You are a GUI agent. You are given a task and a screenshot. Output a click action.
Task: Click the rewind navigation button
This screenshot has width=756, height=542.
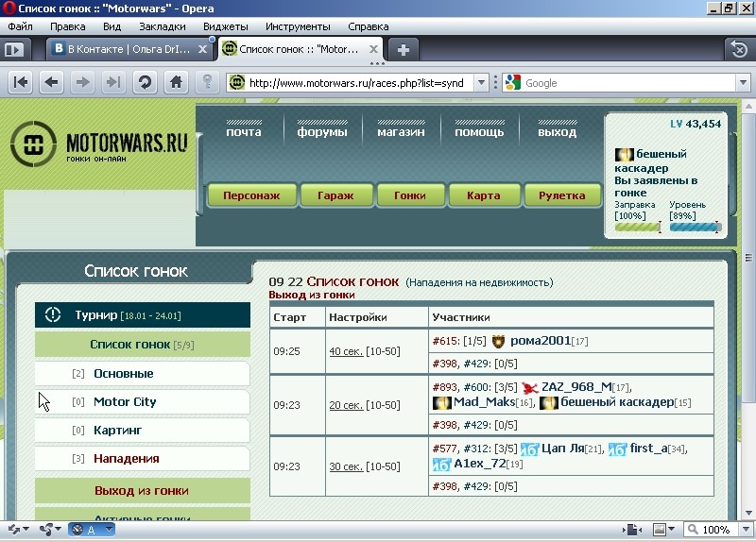pos(20,82)
